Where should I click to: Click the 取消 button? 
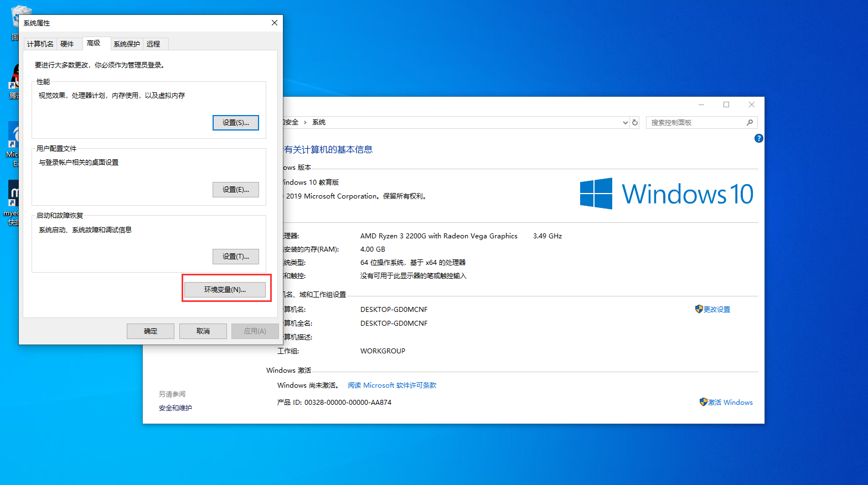point(203,331)
